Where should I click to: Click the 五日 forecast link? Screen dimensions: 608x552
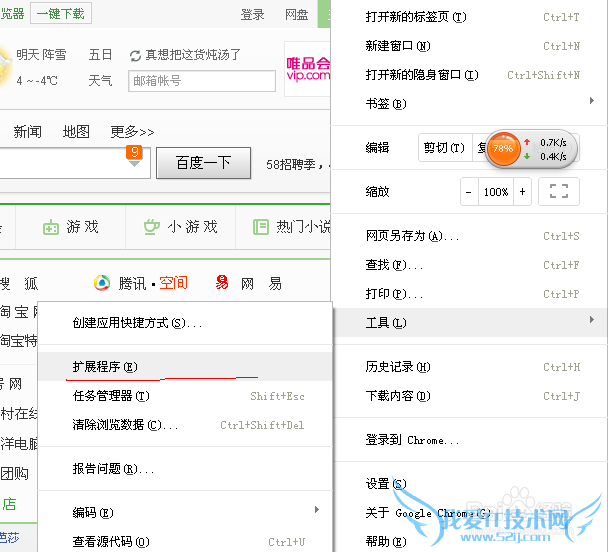(x=100, y=55)
